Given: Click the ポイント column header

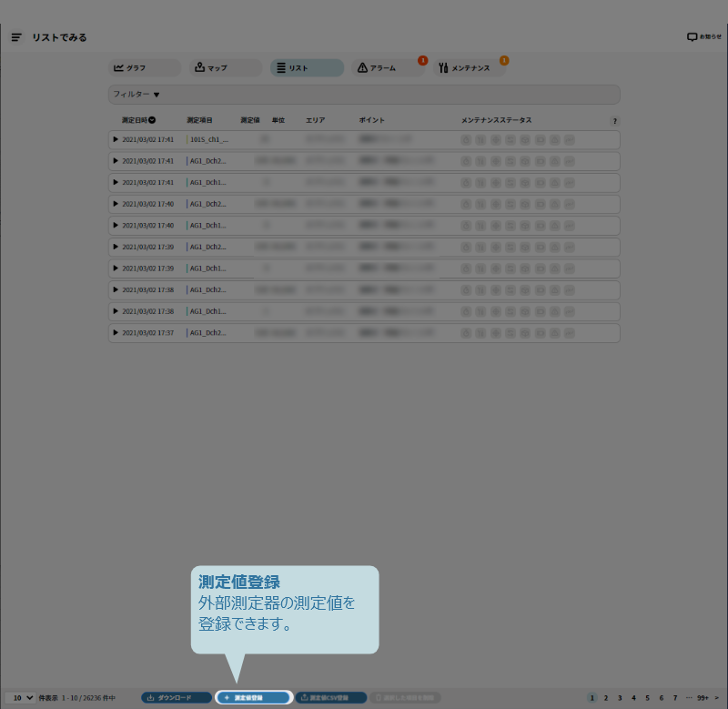Looking at the screenshot, I should click(372, 120).
